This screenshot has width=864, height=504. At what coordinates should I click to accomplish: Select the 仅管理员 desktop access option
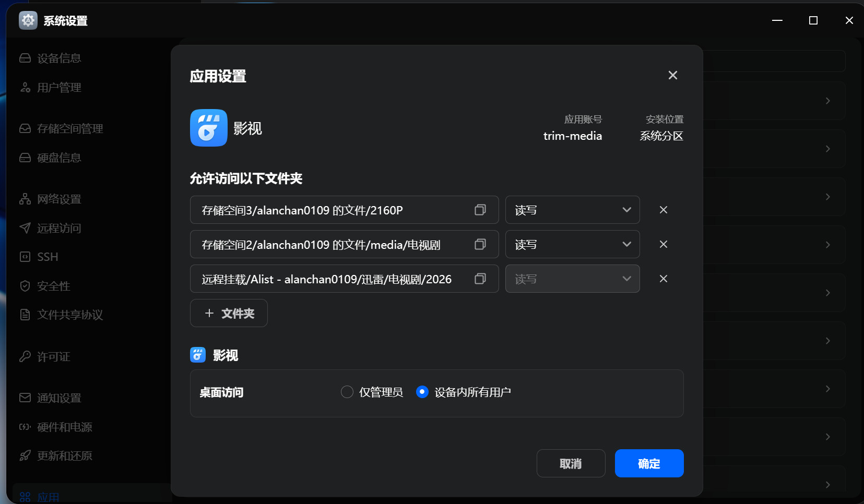(347, 392)
